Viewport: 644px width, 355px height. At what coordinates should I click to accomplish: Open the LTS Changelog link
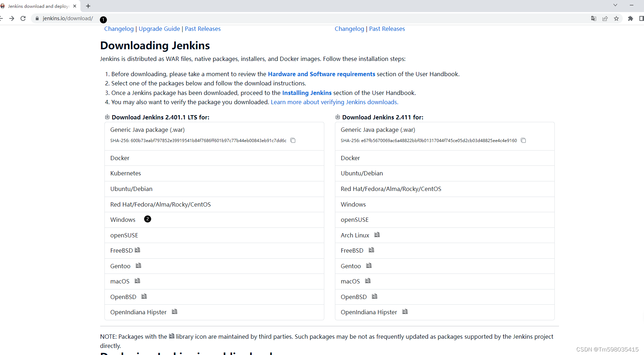[x=119, y=29]
